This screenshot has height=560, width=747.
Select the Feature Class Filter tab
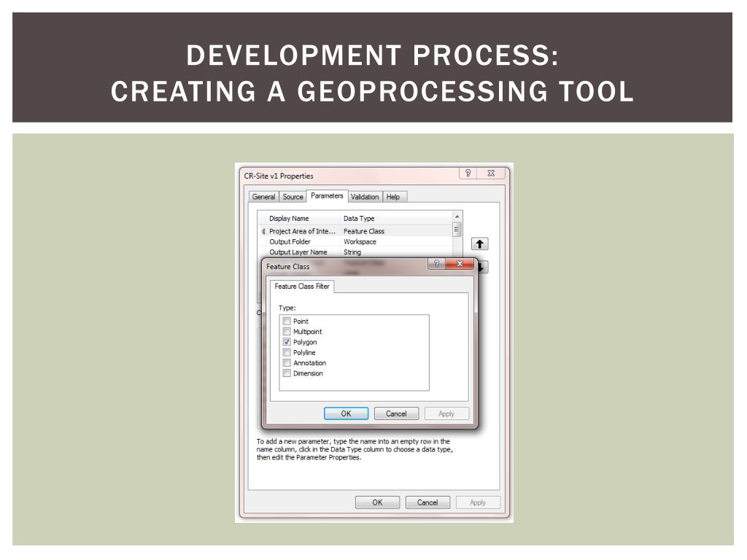[x=302, y=286]
